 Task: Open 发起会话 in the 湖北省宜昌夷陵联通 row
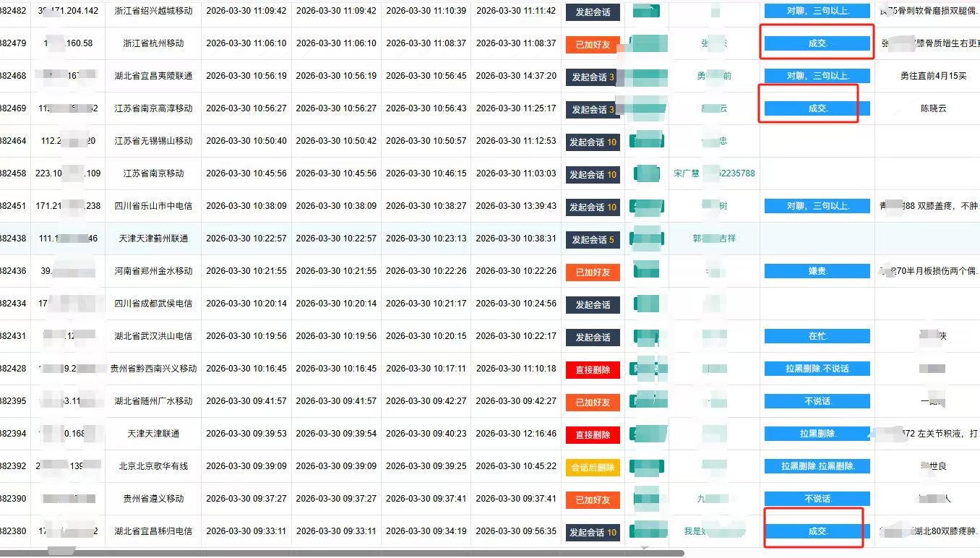(592, 77)
